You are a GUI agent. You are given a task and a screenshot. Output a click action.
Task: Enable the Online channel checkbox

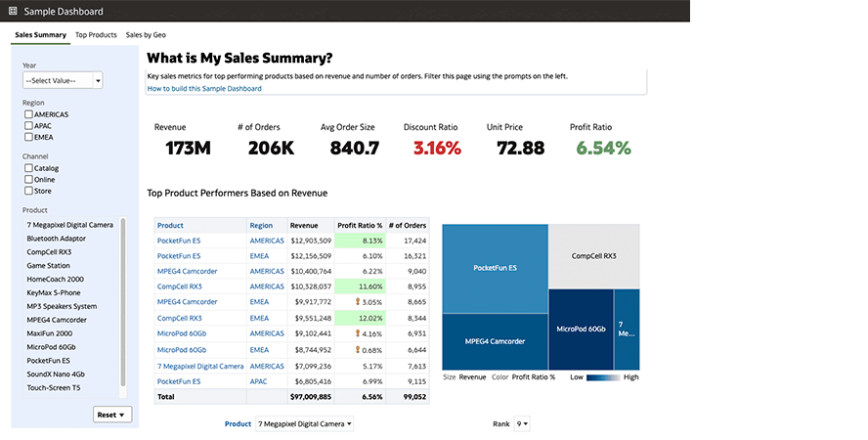click(x=28, y=179)
